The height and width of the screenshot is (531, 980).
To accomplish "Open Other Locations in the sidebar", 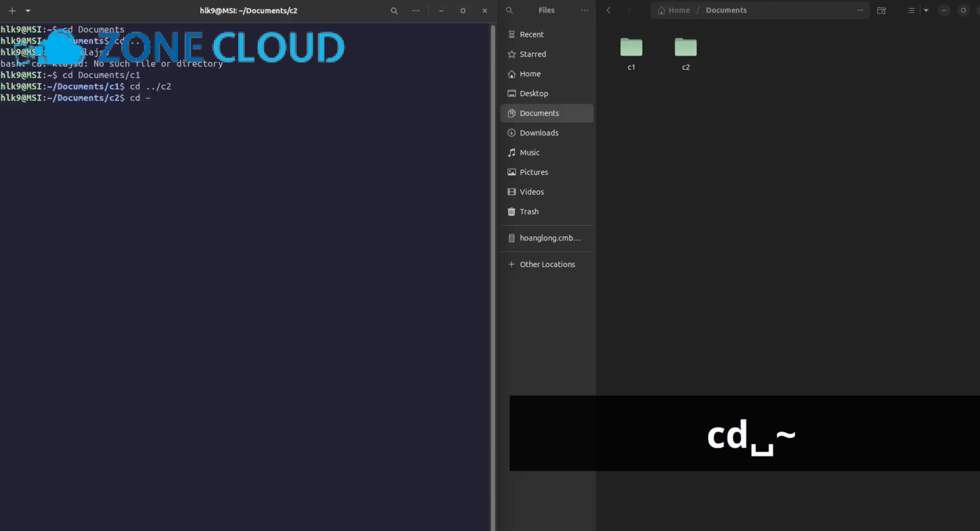I will (x=547, y=265).
